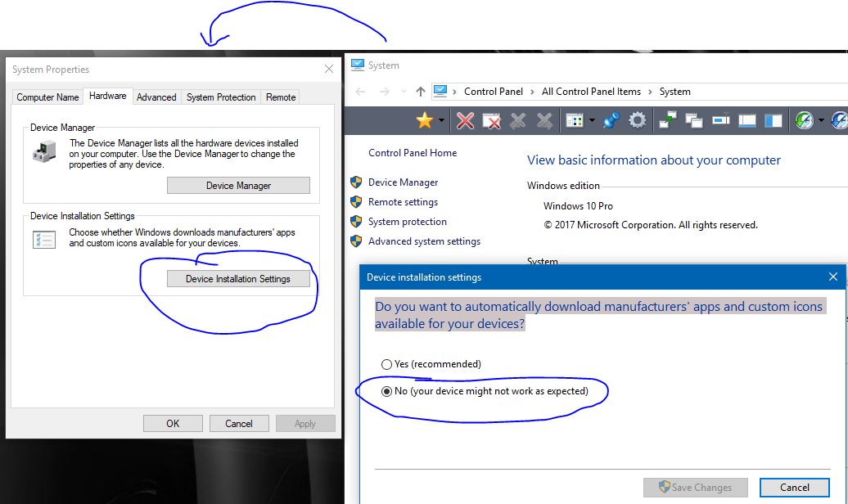This screenshot has height=504, width=848.
Task: Open recent locations dropdown in address bar
Action: (404, 92)
